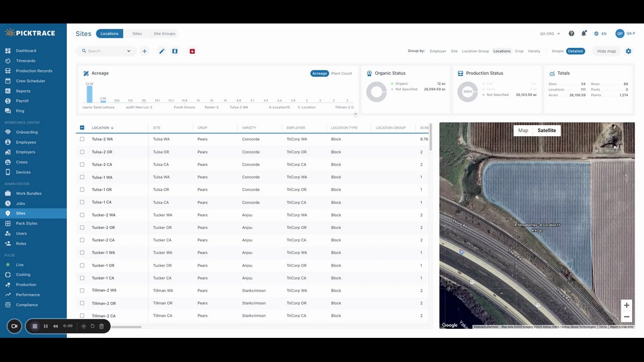Click the recorder camera icon
Image resolution: width=644 pixels, height=362 pixels.
pyautogui.click(x=14, y=326)
